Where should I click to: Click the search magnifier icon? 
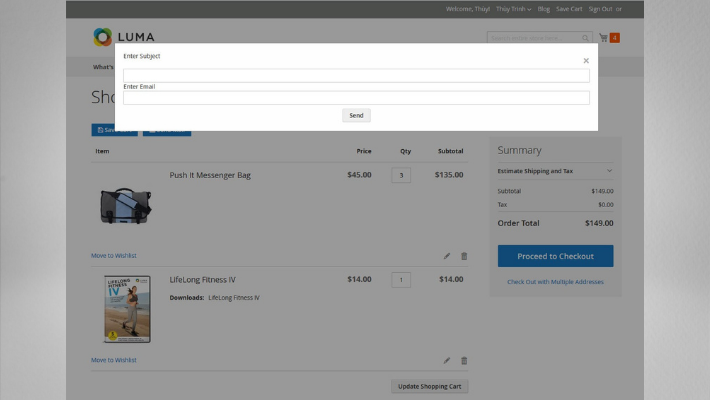click(x=587, y=38)
